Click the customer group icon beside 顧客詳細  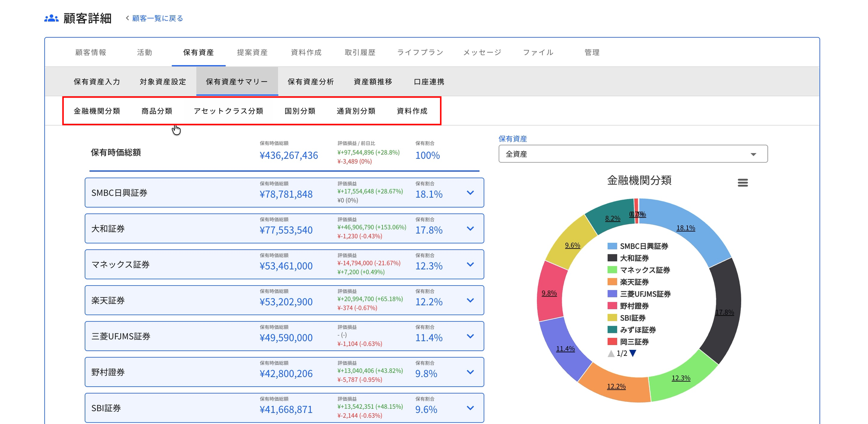[51, 18]
